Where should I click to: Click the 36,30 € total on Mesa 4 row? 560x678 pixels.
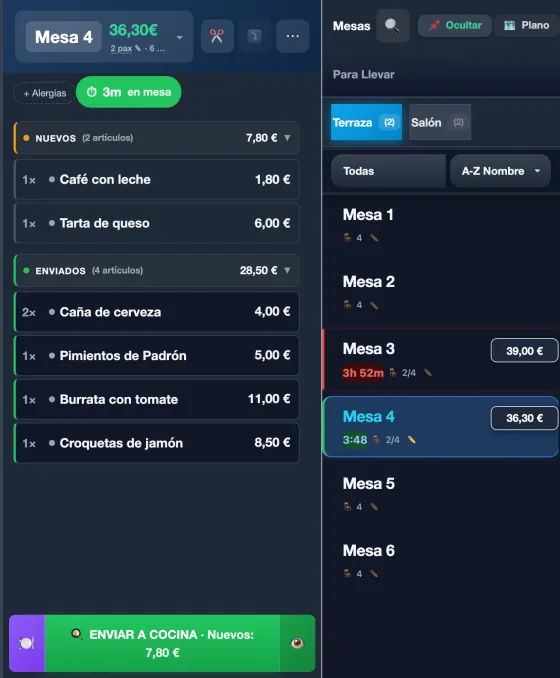(x=524, y=418)
